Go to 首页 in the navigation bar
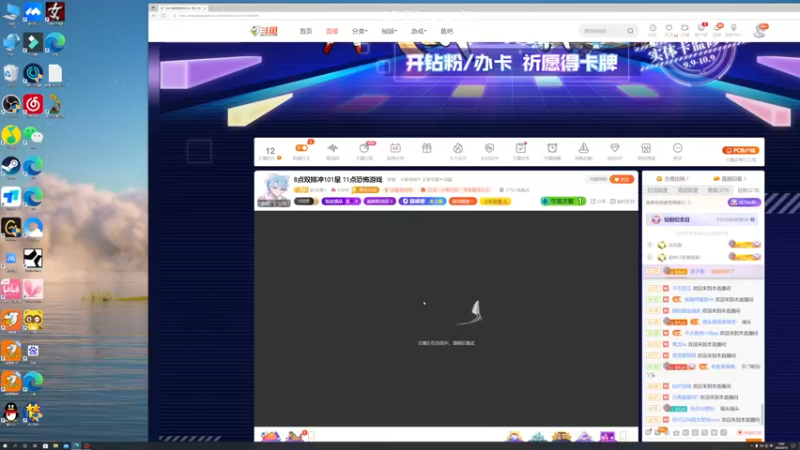The image size is (800, 450). [306, 31]
